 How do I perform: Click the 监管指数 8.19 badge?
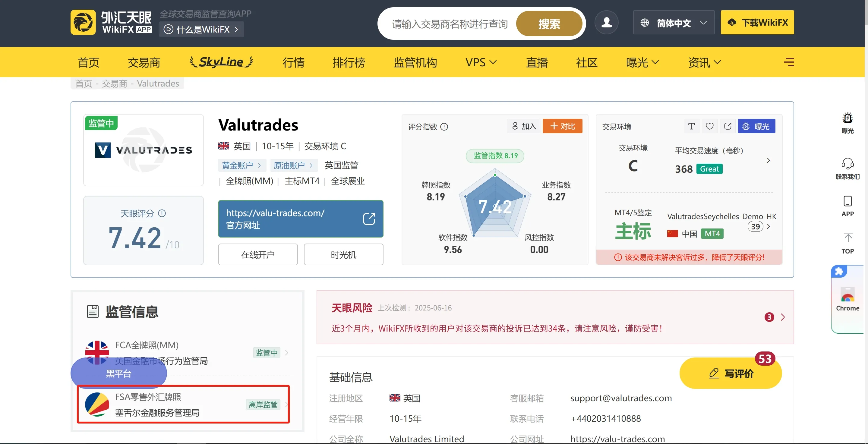click(495, 156)
